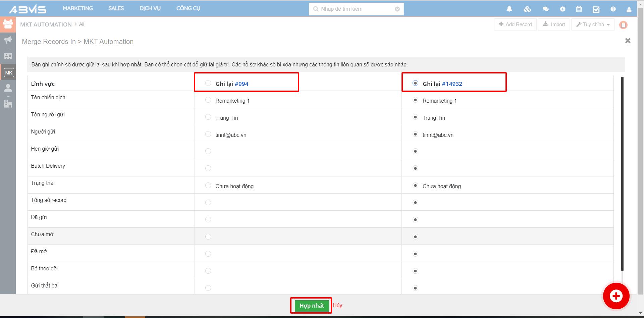Viewport: 644px width, 318px height.
Task: Click the red floating plus button
Action: (616, 296)
